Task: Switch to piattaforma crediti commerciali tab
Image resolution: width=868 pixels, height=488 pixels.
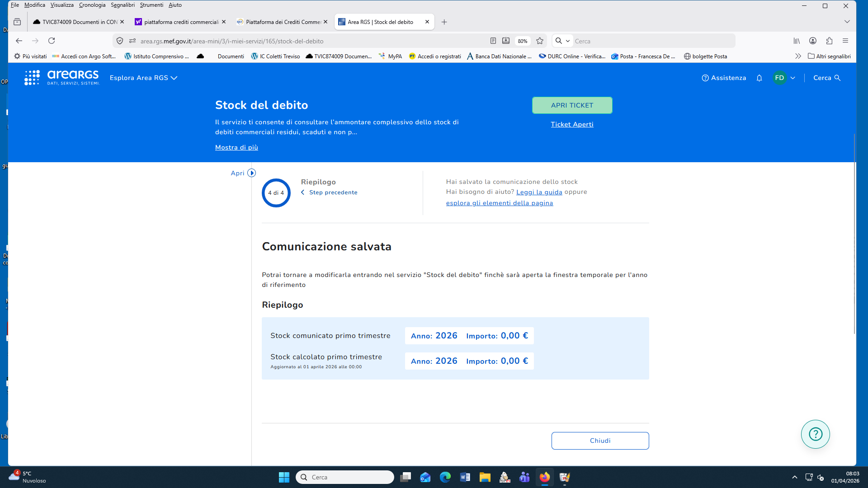Action: tap(181, 22)
